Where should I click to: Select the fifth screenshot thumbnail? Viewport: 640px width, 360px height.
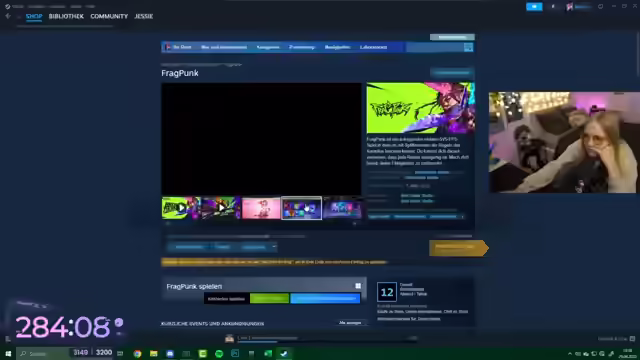tap(342, 208)
